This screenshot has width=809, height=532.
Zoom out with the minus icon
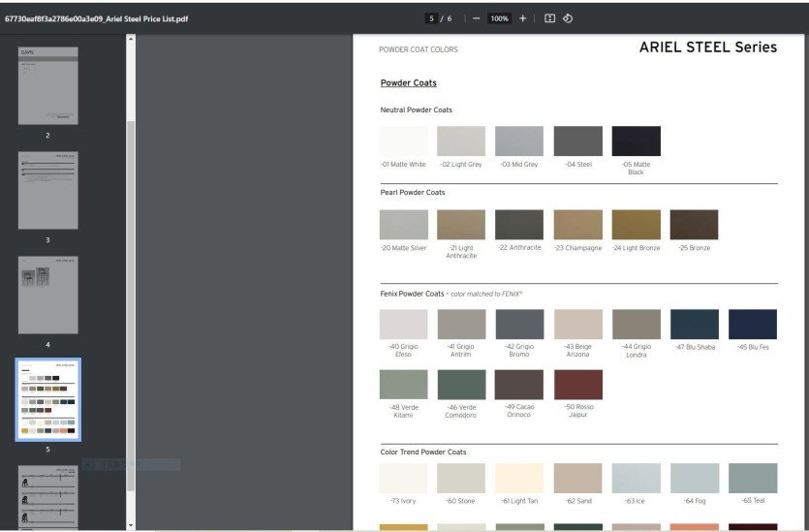click(476, 18)
